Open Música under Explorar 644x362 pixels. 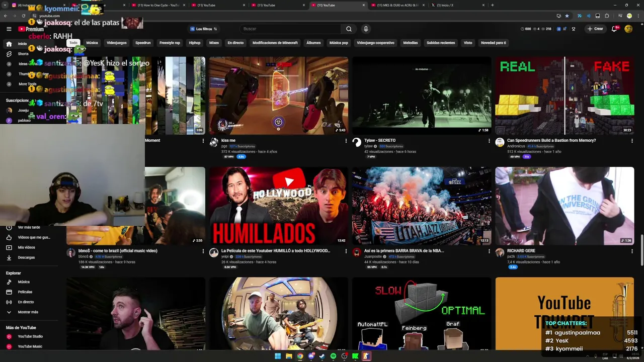[24, 282]
